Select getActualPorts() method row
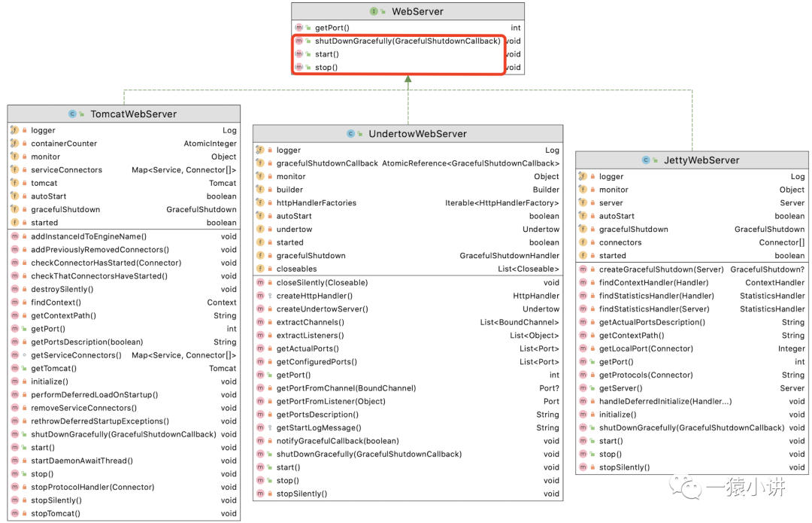Screen dimensions: 812x523 (408, 349)
